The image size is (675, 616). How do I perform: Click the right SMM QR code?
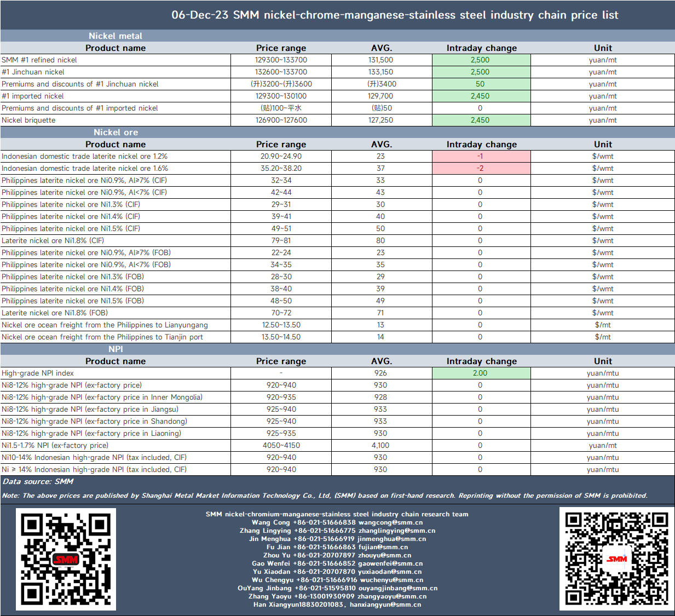(616, 559)
